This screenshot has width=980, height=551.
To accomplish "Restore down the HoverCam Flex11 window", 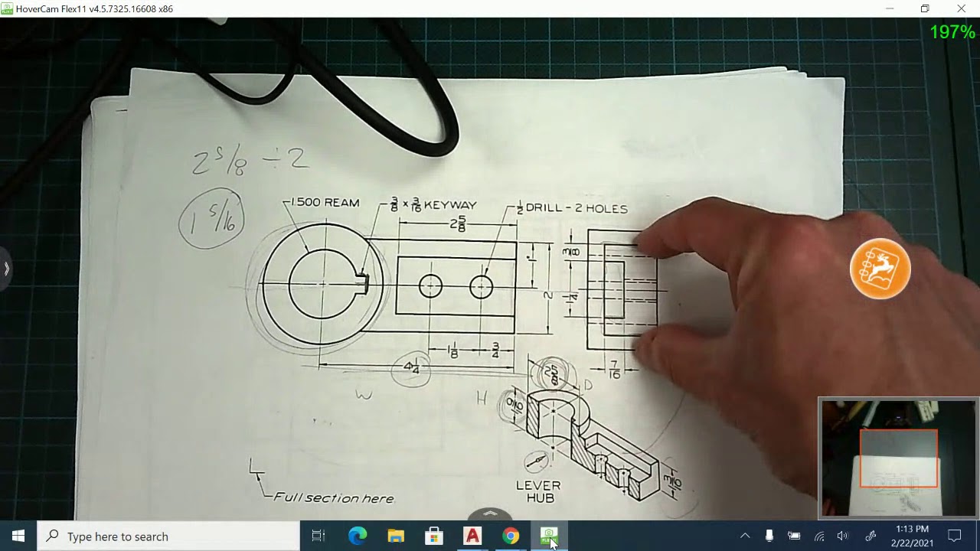I will click(925, 8).
